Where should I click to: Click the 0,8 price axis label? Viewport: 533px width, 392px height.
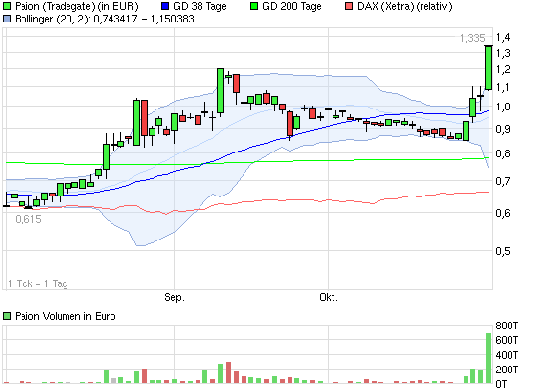coord(503,153)
